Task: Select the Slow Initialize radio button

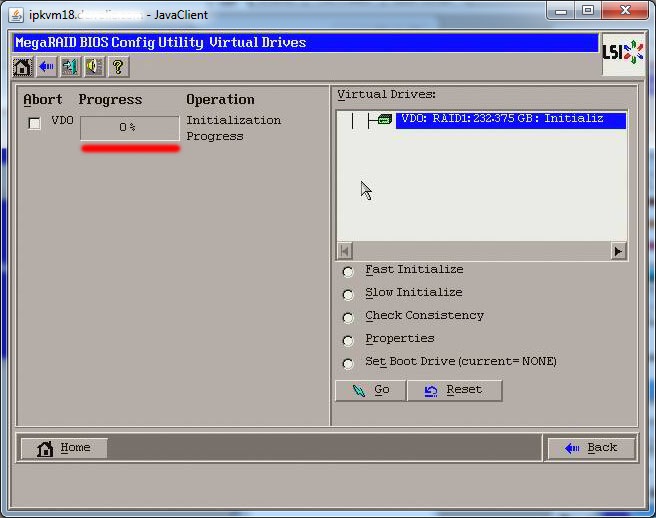Action: click(x=348, y=295)
